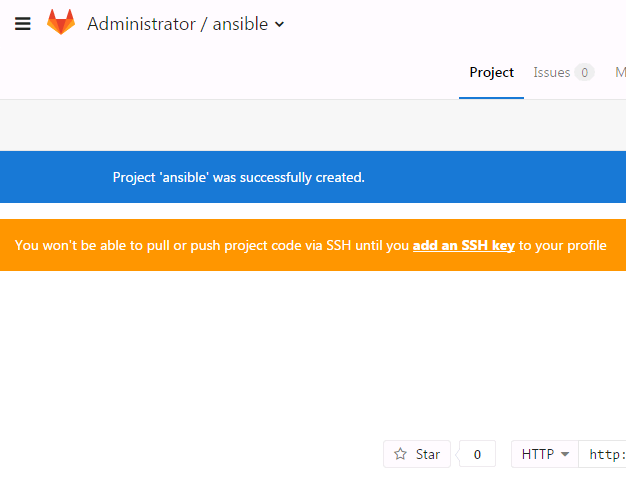This screenshot has height=478, width=626.
Task: Click the HTTP dropdown caret arrow
Action: pyautogui.click(x=565, y=454)
